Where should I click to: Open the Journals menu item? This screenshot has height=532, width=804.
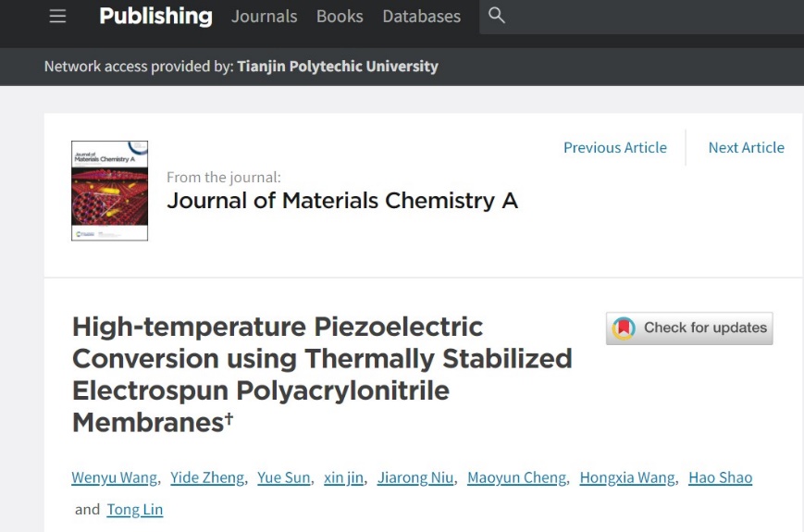point(264,17)
